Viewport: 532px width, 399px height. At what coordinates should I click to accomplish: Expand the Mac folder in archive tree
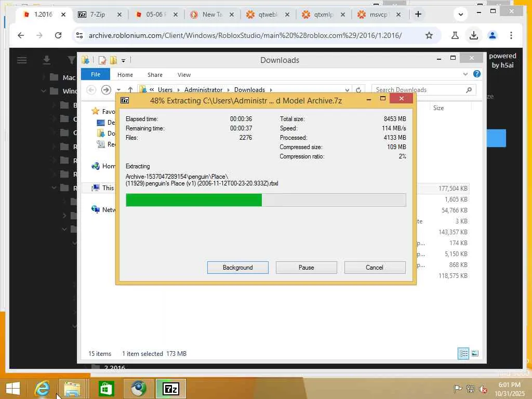point(44,77)
